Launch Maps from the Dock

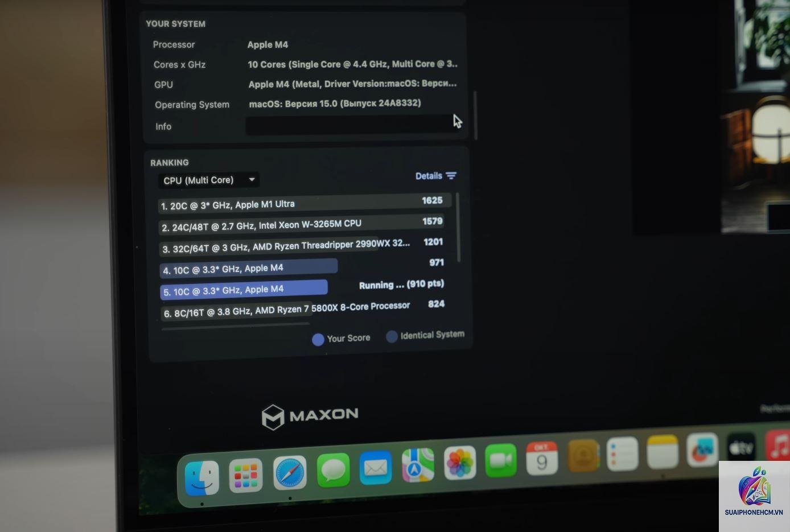418,465
